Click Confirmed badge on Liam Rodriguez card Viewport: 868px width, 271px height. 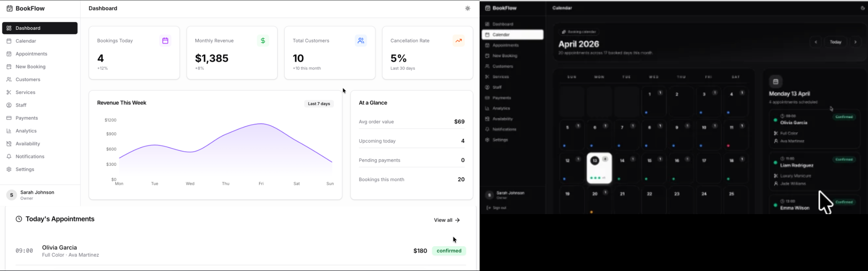click(x=844, y=159)
